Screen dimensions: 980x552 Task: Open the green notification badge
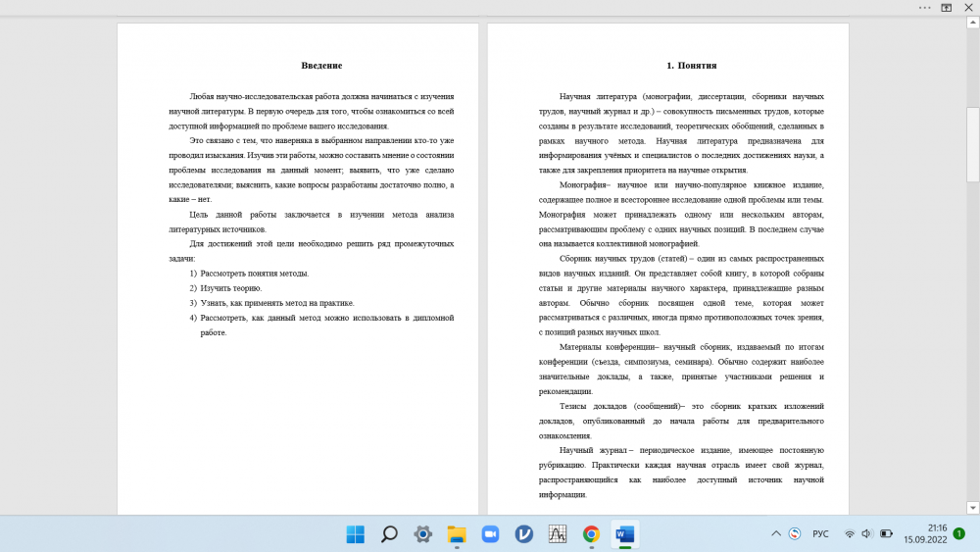tap(958, 534)
